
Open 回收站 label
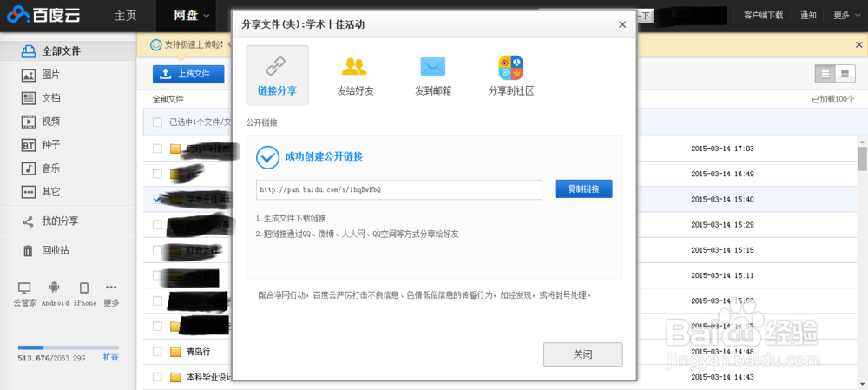click(x=56, y=250)
